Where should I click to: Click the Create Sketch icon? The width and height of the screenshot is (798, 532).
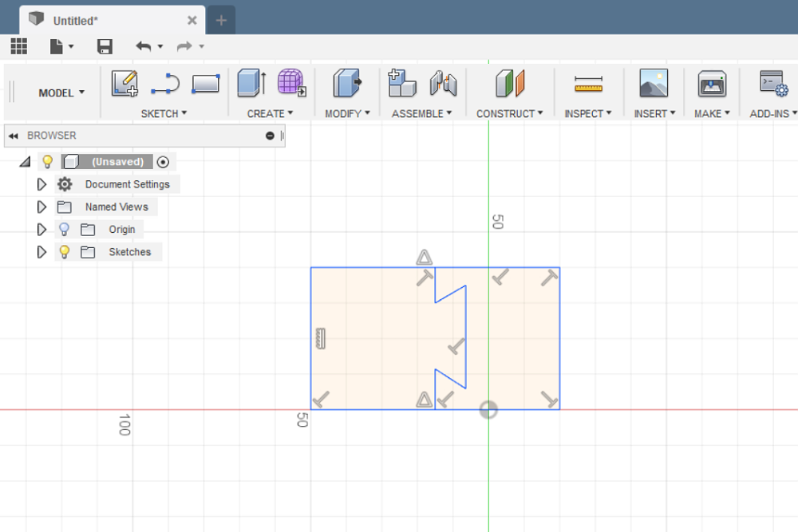124,84
